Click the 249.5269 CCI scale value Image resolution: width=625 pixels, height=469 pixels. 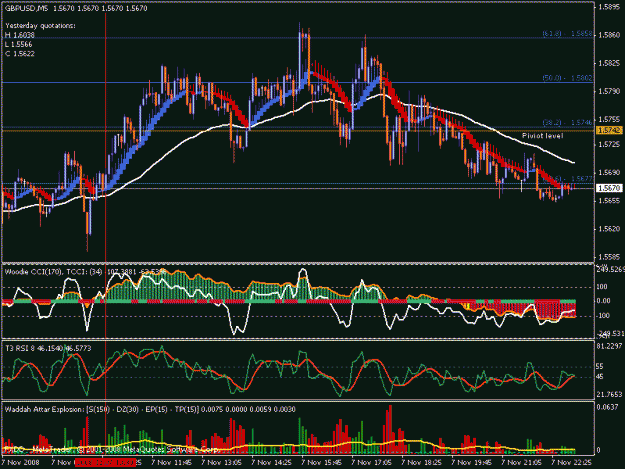[610, 270]
